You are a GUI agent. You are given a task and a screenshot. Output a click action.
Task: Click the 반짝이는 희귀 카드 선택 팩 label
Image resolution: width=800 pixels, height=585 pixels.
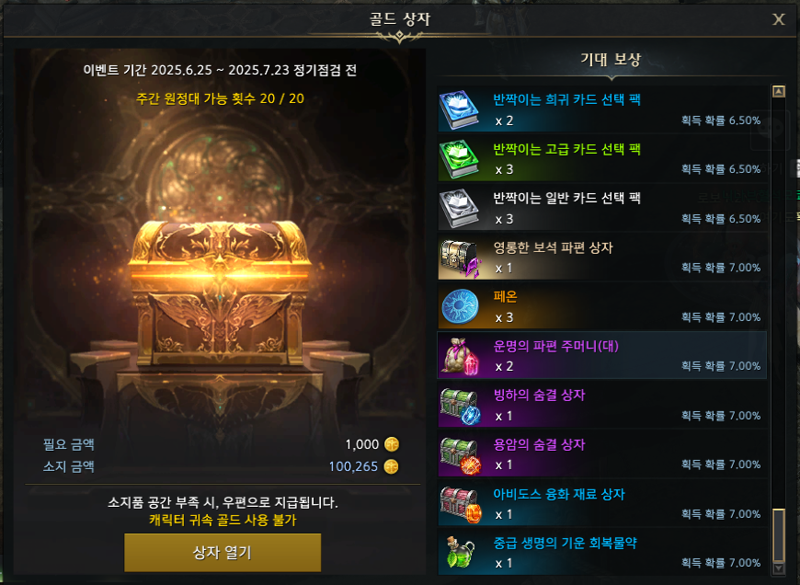pos(566,99)
